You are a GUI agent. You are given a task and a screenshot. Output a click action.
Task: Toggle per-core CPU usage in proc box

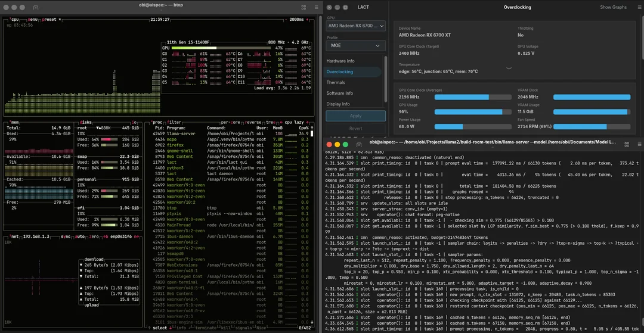click(231, 122)
